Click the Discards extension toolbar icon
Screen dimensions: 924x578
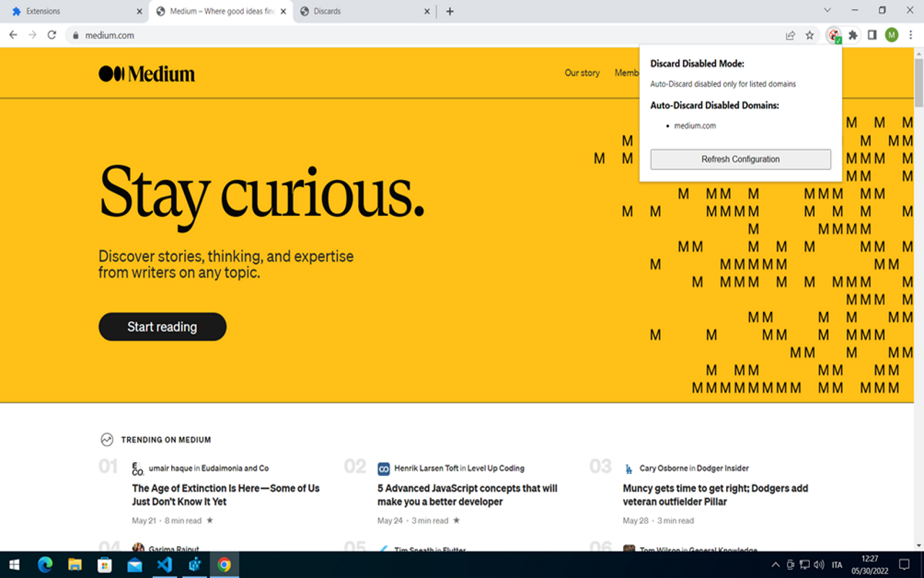coord(834,35)
